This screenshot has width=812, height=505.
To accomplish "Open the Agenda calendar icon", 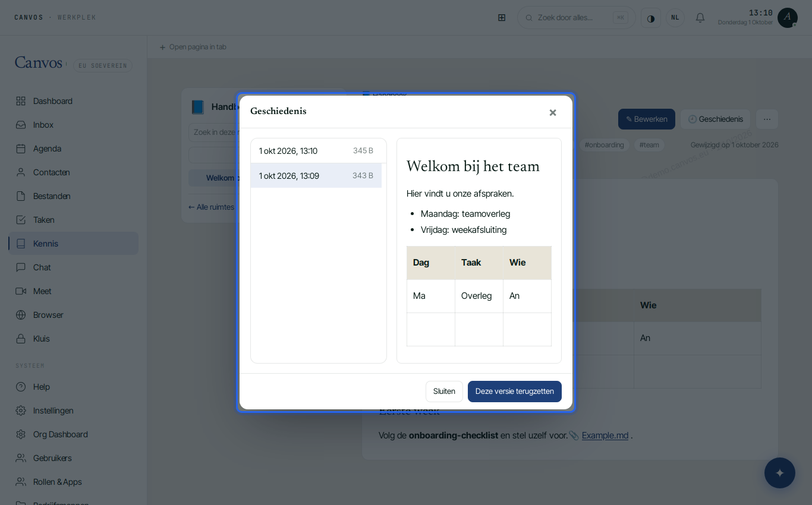I will [21, 149].
